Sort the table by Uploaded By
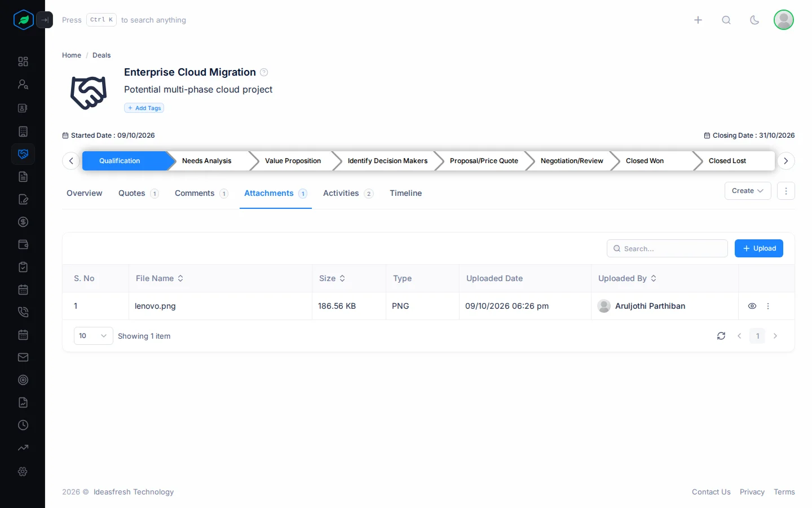This screenshot has height=508, width=812. click(x=628, y=278)
